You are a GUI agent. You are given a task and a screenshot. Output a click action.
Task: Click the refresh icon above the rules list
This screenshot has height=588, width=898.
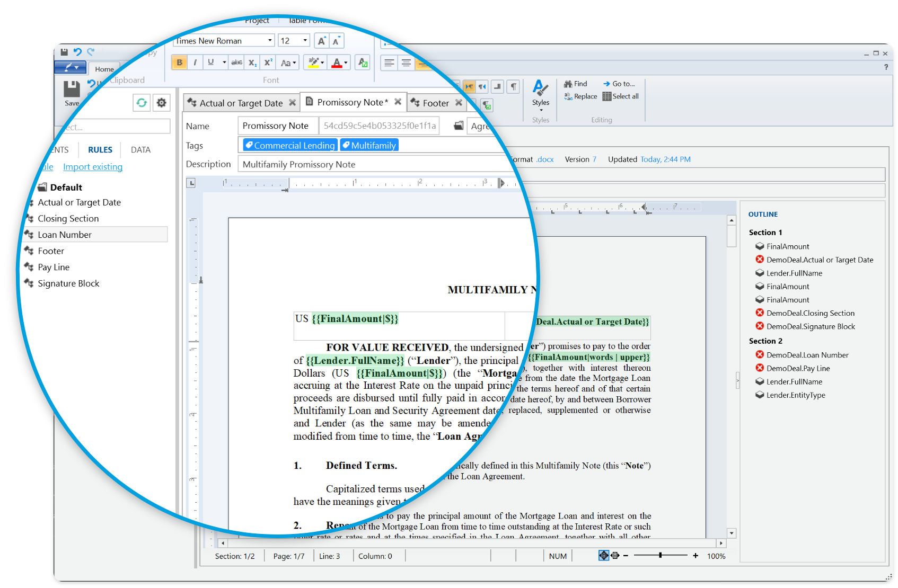pyautogui.click(x=141, y=103)
